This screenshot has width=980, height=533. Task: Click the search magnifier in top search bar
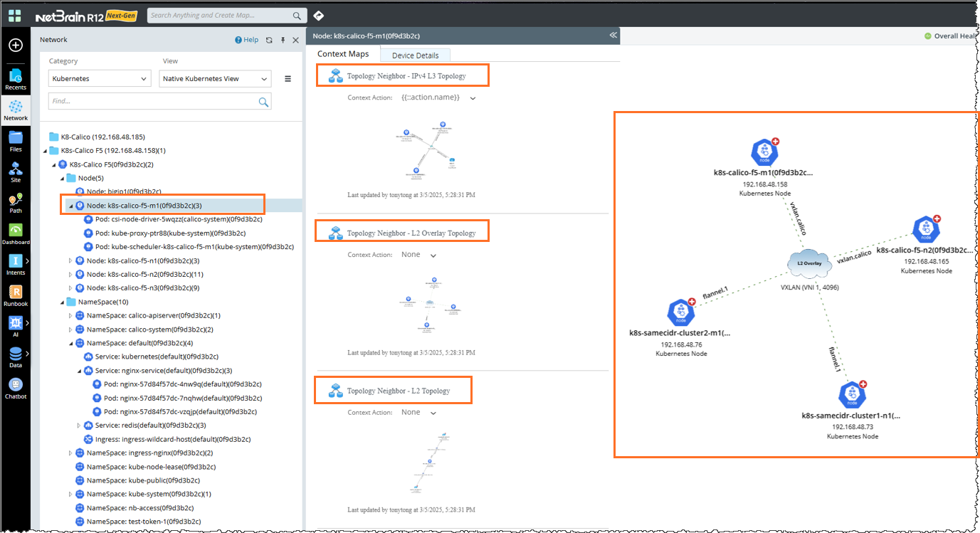pyautogui.click(x=297, y=16)
